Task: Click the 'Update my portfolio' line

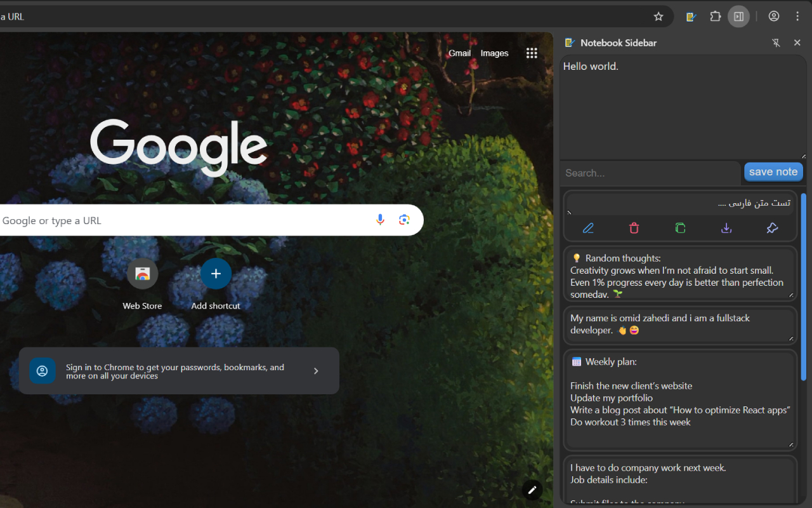Action: (612, 398)
